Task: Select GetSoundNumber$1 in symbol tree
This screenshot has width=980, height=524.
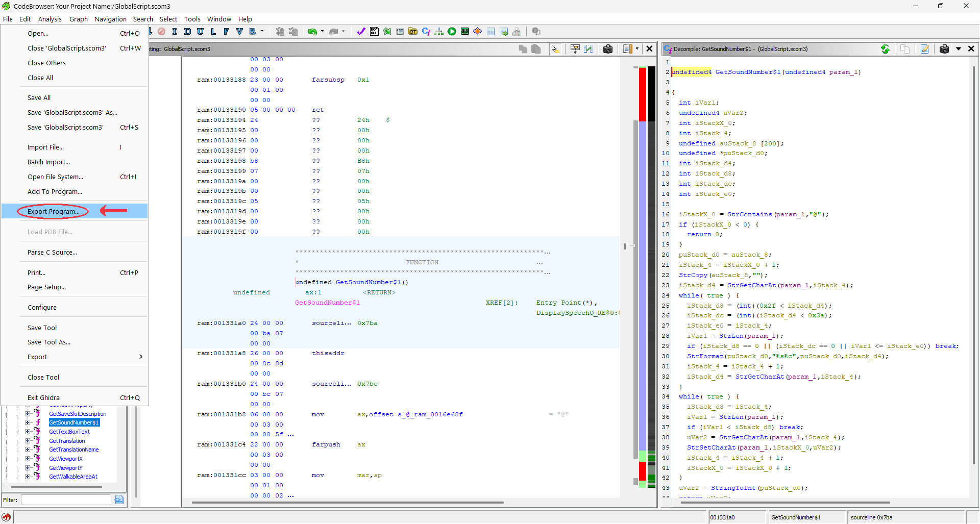Action: point(74,422)
